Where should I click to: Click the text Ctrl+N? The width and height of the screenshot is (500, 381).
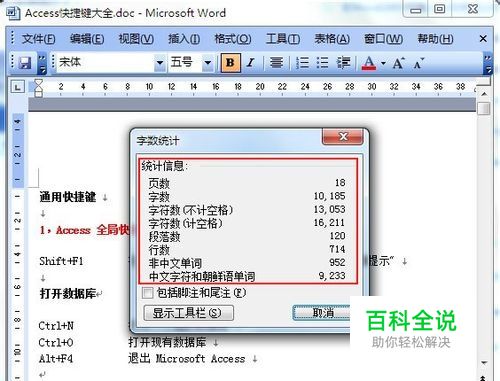click(56, 326)
